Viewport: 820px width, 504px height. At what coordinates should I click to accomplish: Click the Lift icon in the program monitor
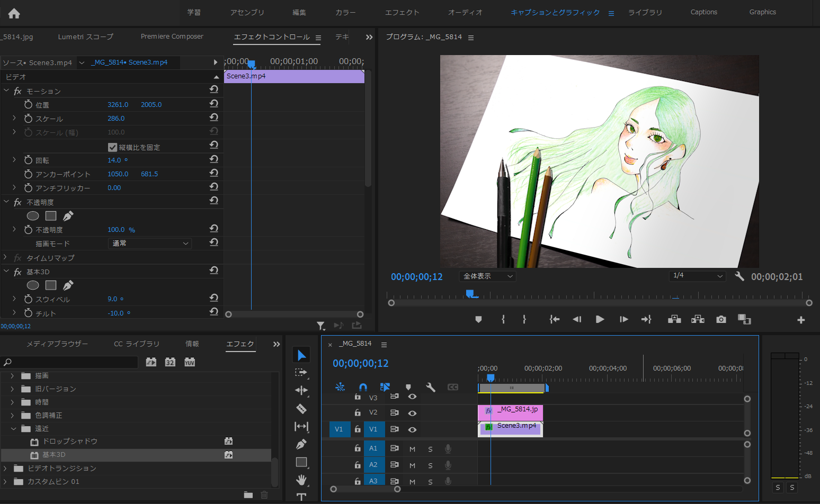[x=674, y=319]
